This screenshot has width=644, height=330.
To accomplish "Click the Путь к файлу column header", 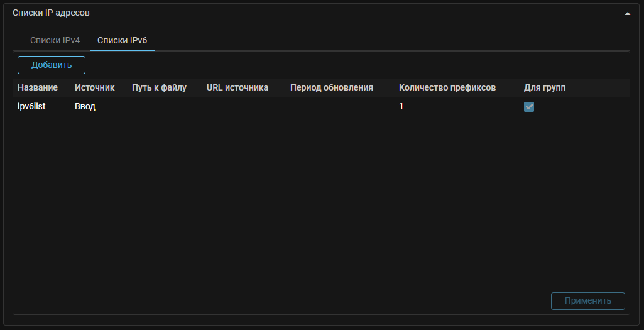I will pos(159,87).
